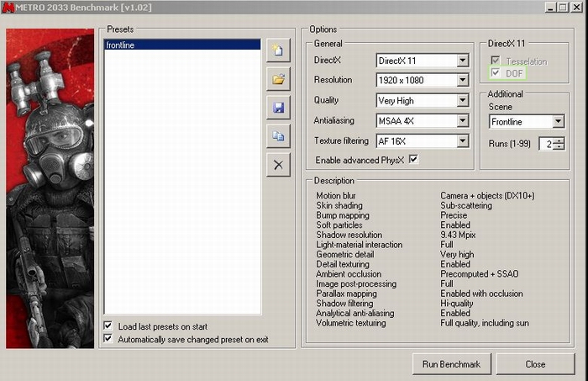Disable Automatically save changed preset on exit
The width and height of the screenshot is (588, 381).
(108, 339)
